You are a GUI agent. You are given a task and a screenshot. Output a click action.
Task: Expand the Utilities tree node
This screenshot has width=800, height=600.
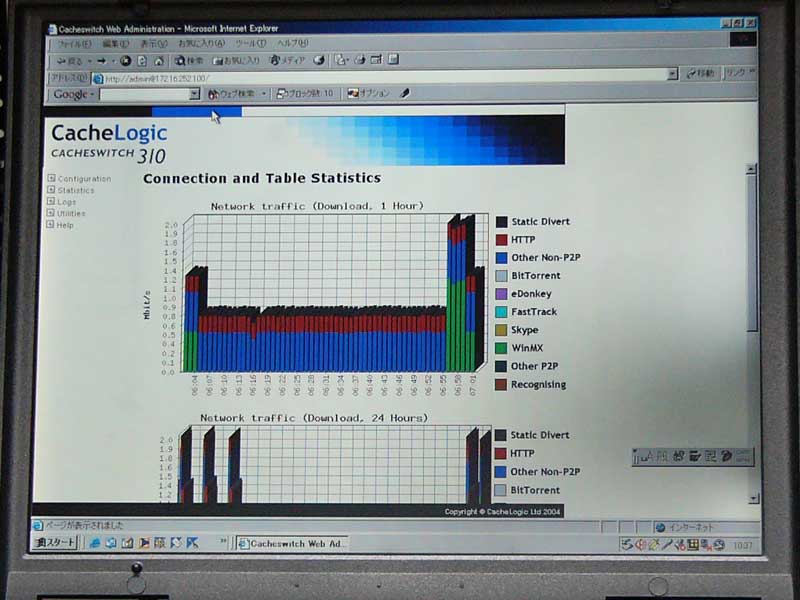point(51,213)
